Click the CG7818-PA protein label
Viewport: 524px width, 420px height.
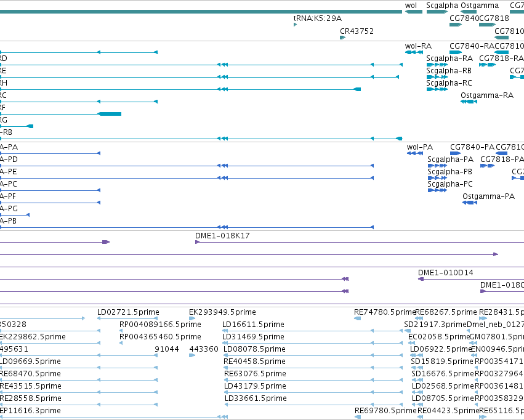coord(502,160)
